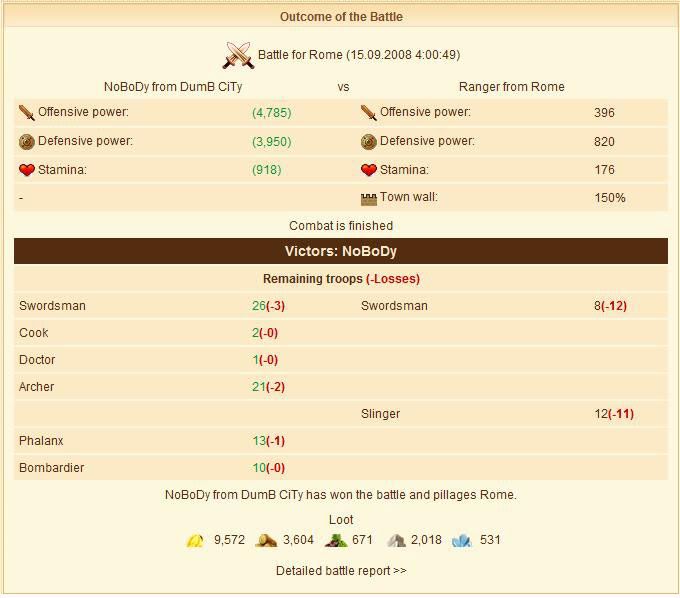The image size is (680, 598).
Task: Select the crystal loot icon
Action: 461,541
